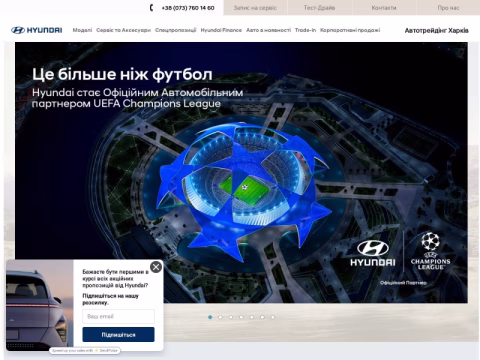Image resolution: width=480 pixels, height=360 pixels.
Task: Open the Моделі menu
Action: [x=82, y=30]
